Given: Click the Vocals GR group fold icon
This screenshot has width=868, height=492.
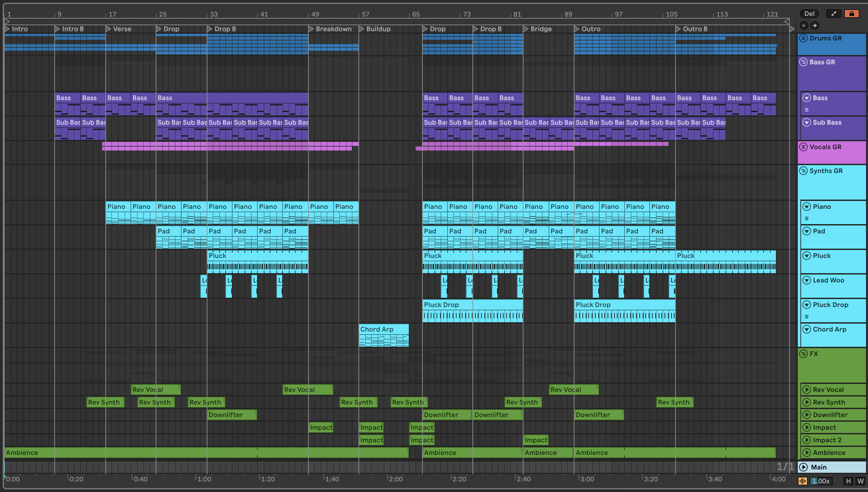Looking at the screenshot, I should (x=803, y=147).
